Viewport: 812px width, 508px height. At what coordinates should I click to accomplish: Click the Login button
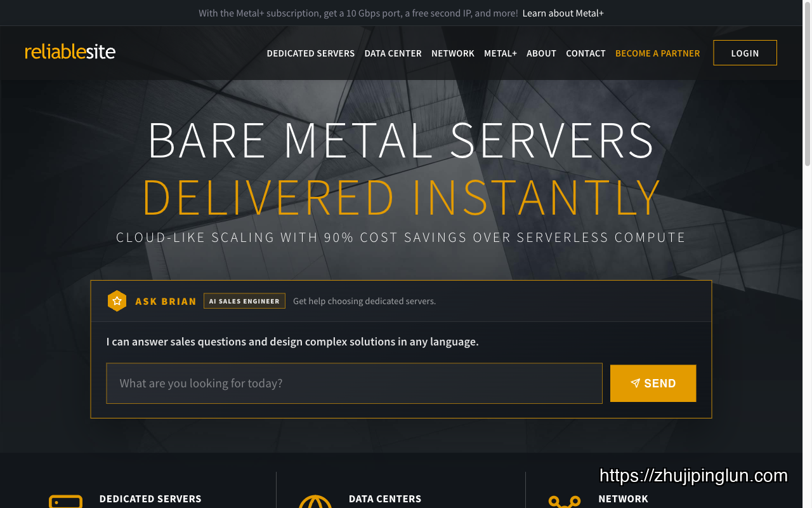coord(745,53)
